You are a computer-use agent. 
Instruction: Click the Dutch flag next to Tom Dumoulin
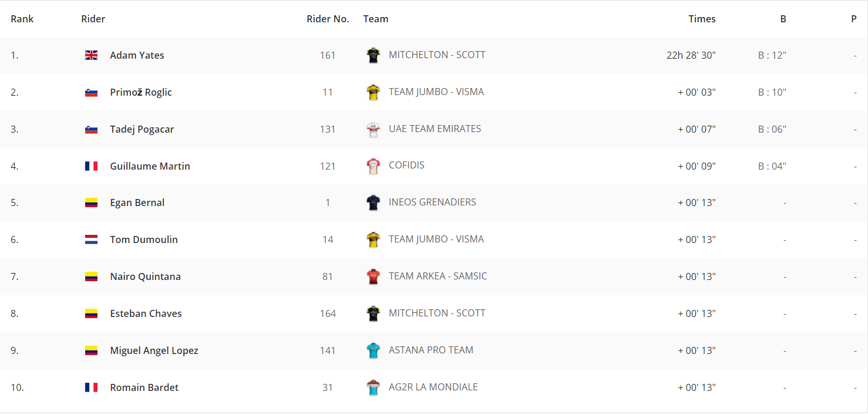91,239
